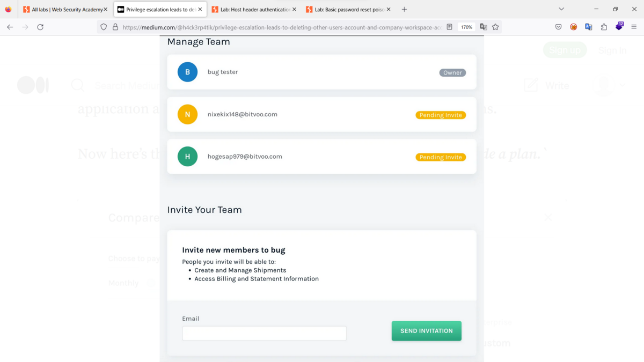Open the list all tabs dropdown arrow

click(561, 9)
